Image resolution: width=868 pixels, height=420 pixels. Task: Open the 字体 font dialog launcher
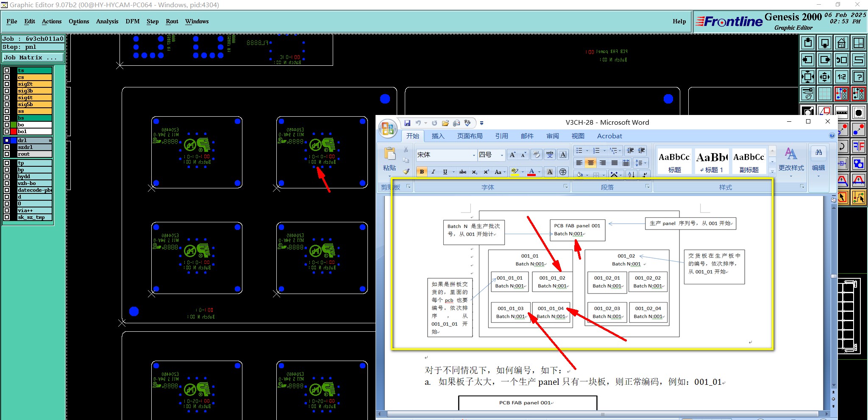click(565, 187)
